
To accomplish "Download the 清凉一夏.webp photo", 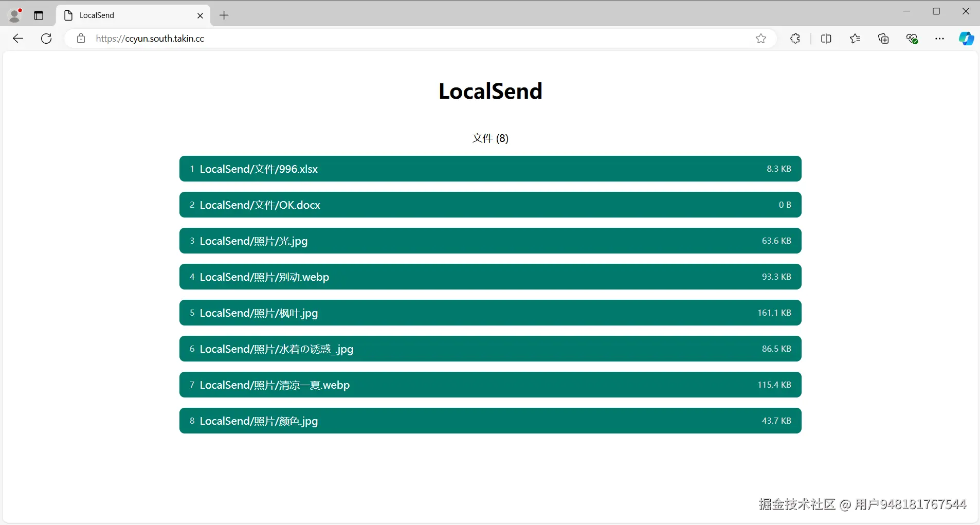I will [x=491, y=385].
